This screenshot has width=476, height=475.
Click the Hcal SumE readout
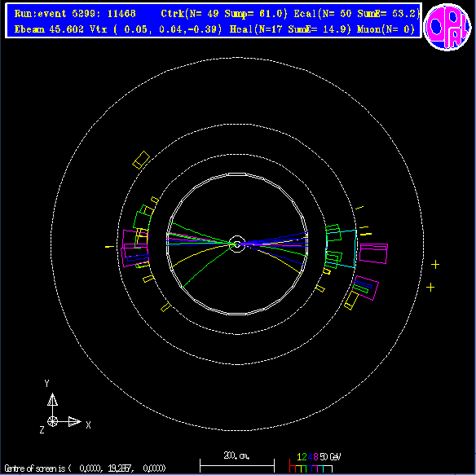[320, 29]
